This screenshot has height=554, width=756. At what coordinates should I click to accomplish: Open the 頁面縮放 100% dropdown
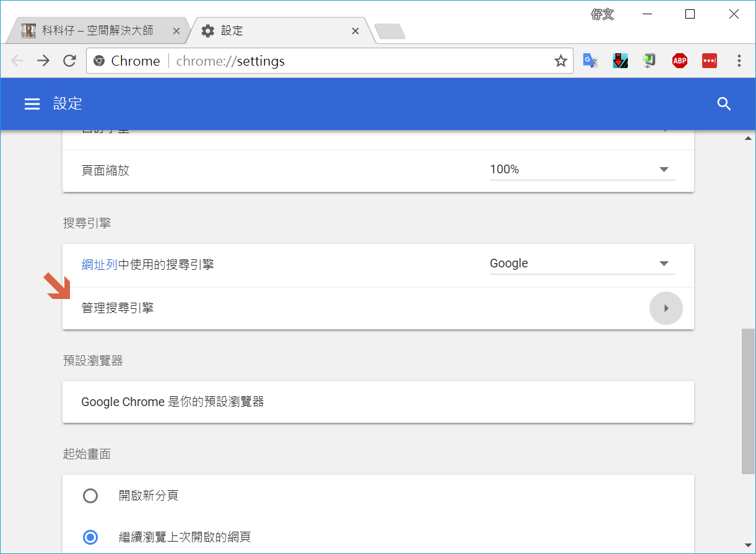(x=581, y=170)
